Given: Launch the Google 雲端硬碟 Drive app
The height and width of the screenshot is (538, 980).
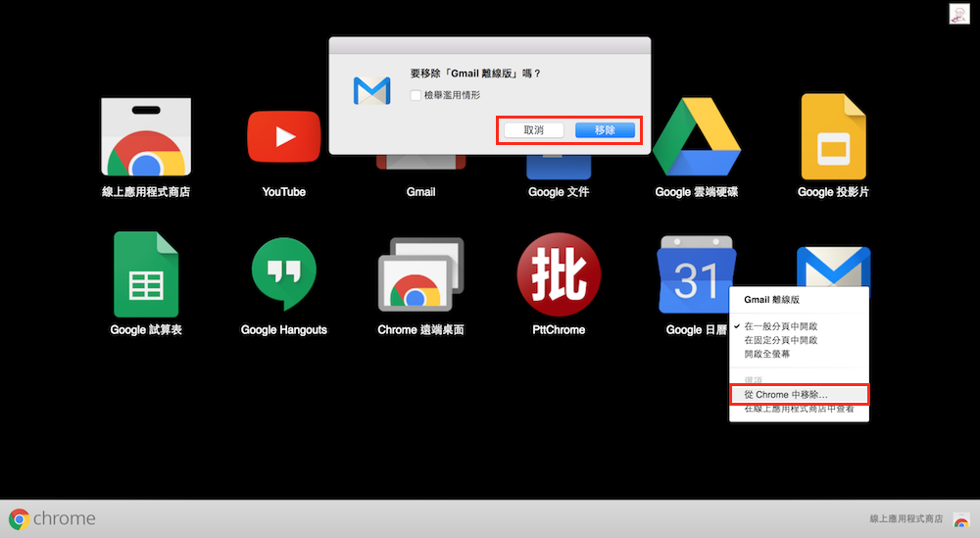Looking at the screenshot, I should click(696, 136).
